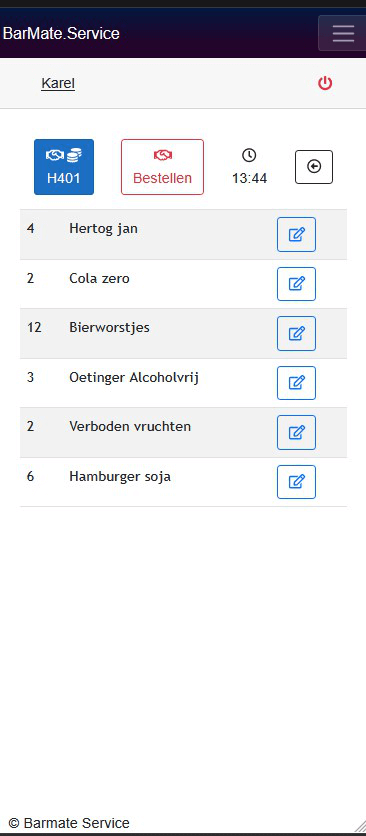The image size is (366, 836).
Task: Select the blue H401 table button
Action: [64, 167]
